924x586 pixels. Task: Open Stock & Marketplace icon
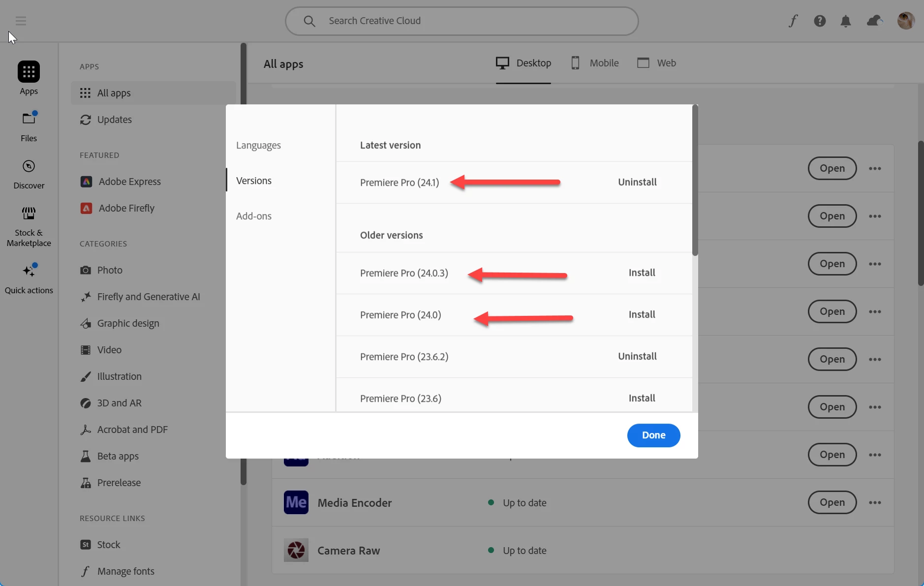[29, 213]
